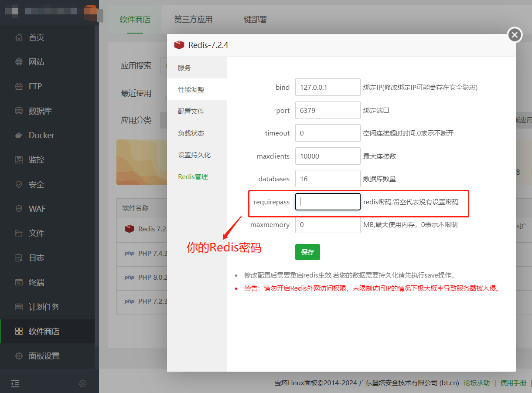This screenshot has height=393, width=532.
Task: Open 服务 section in Redis dialog
Action: pos(197,68)
